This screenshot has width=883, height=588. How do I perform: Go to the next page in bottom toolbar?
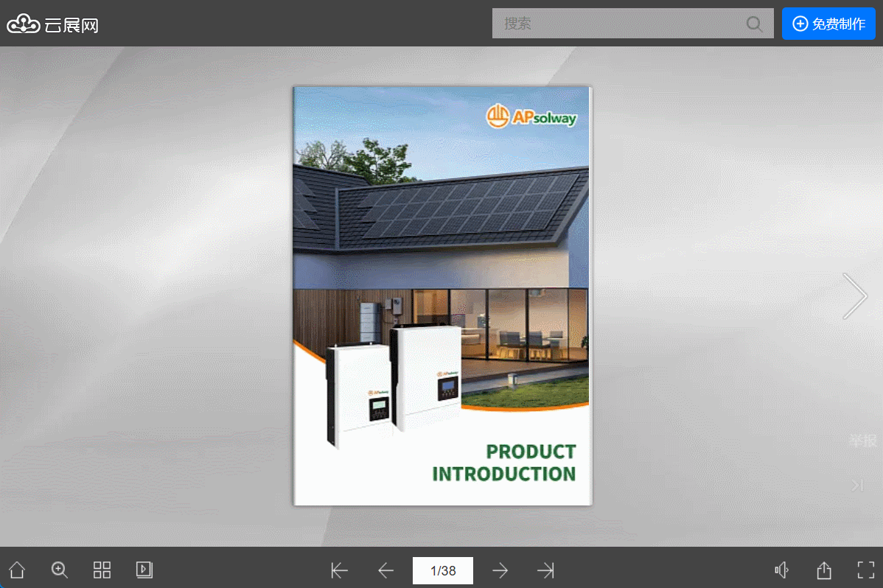coord(500,570)
